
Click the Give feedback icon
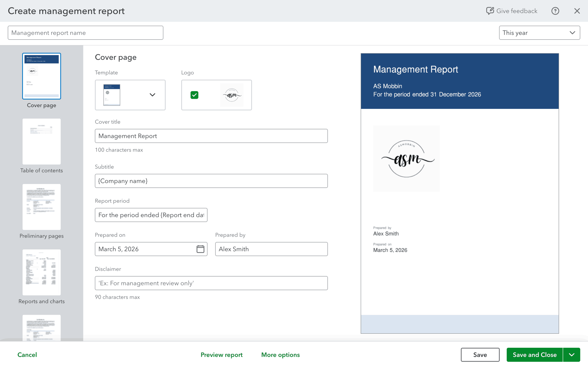pos(490,11)
